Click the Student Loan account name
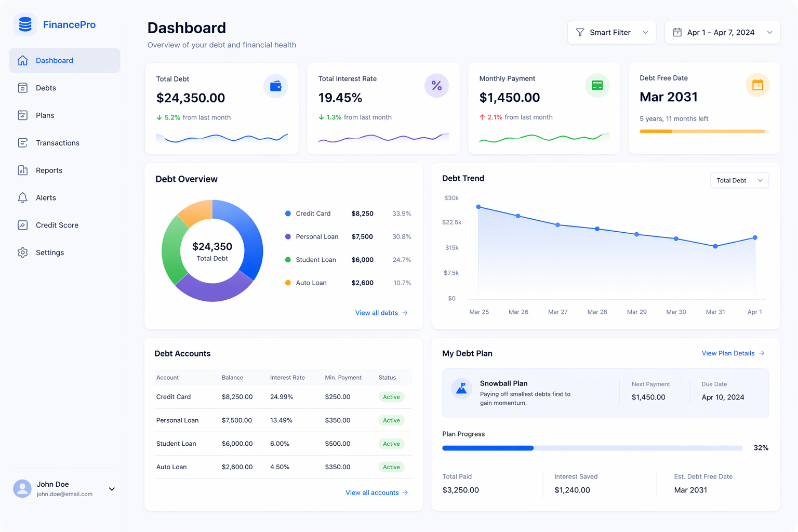Image resolution: width=798 pixels, height=532 pixels. (176, 444)
